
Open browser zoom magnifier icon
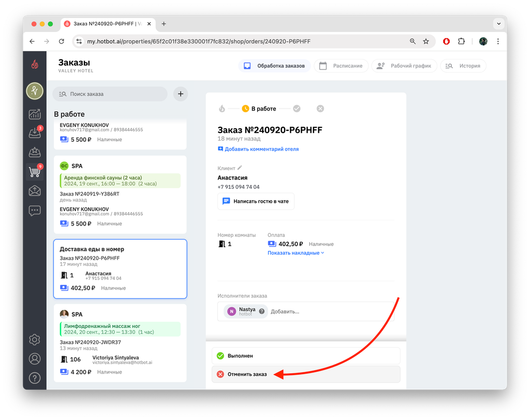click(413, 41)
